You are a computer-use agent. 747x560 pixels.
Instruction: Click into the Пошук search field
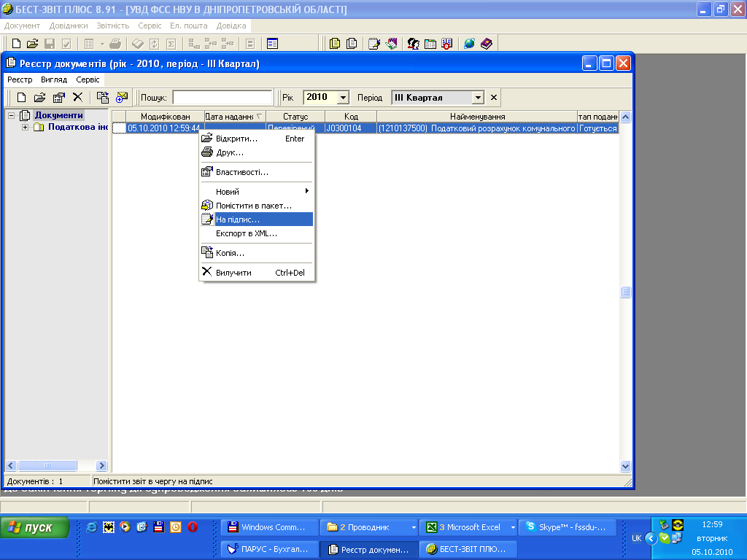[222, 98]
